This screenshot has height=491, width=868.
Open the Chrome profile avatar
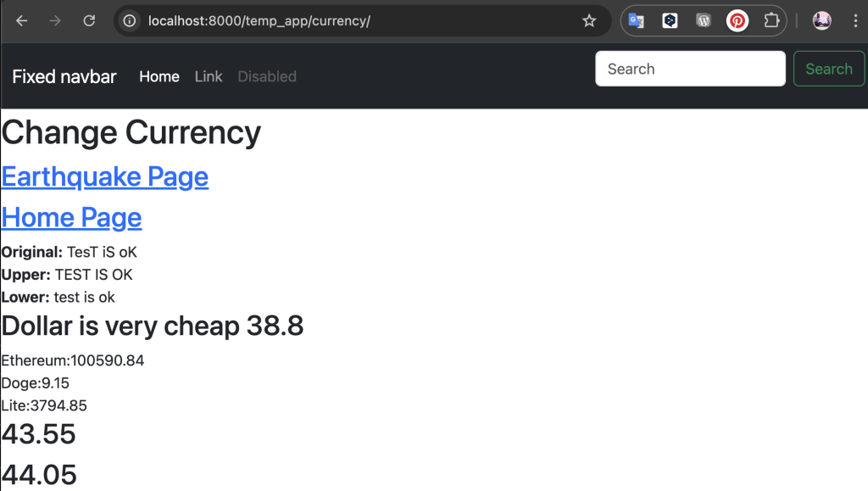[821, 21]
